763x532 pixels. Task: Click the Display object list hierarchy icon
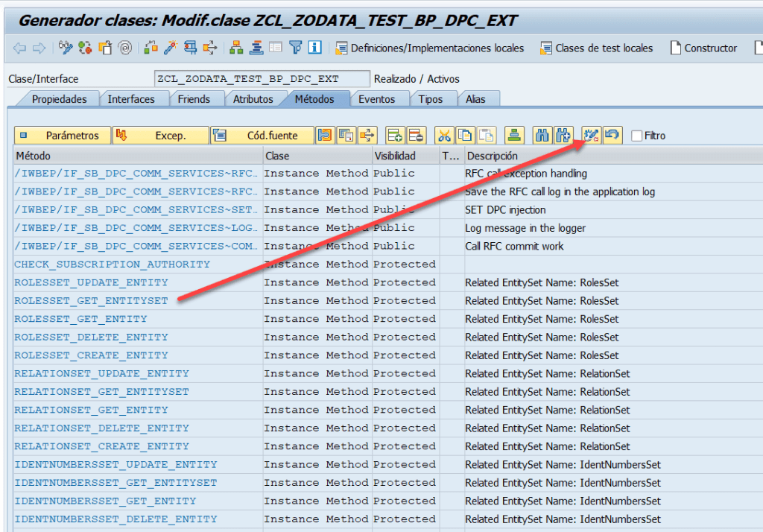click(x=236, y=48)
